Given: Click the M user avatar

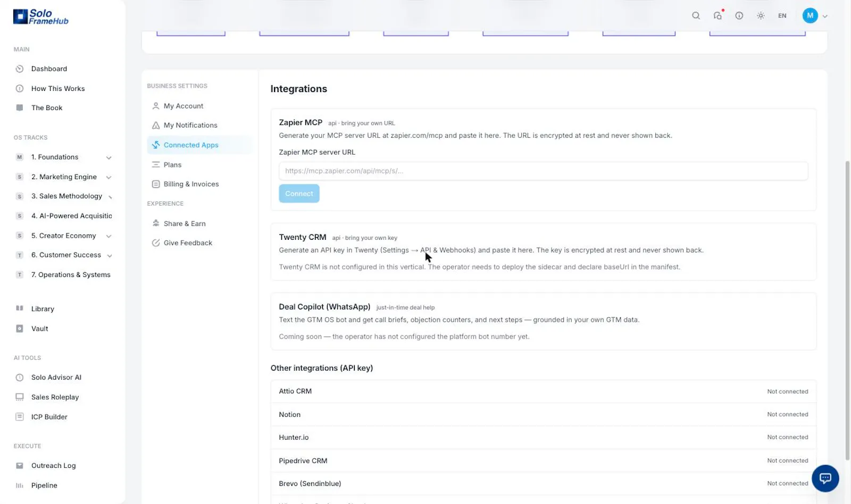Looking at the screenshot, I should pyautogui.click(x=810, y=15).
